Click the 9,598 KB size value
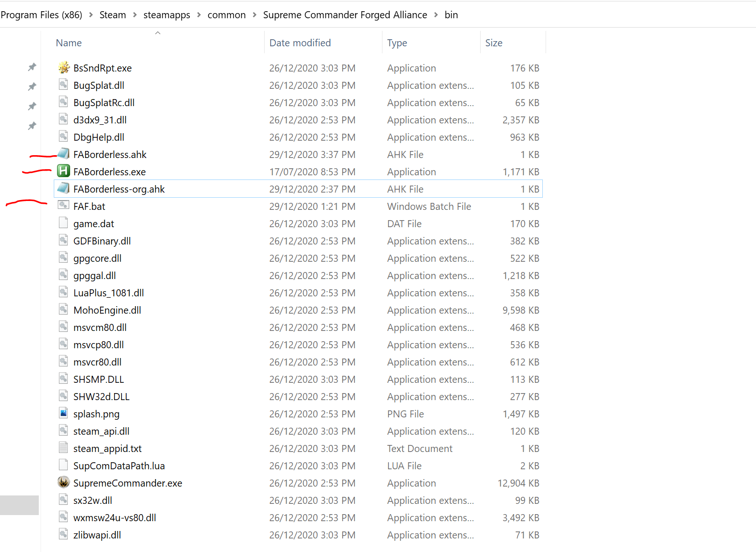Viewport: 756px width, 552px height. point(521,310)
